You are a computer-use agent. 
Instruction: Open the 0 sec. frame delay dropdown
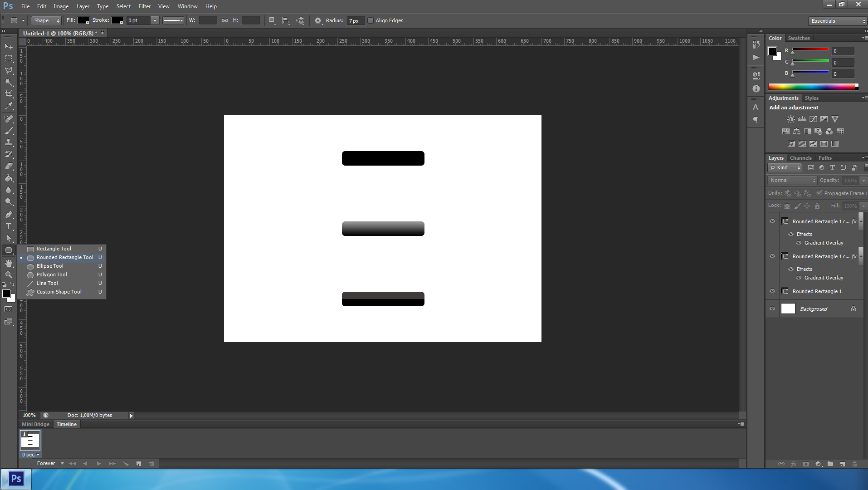pyautogui.click(x=30, y=455)
